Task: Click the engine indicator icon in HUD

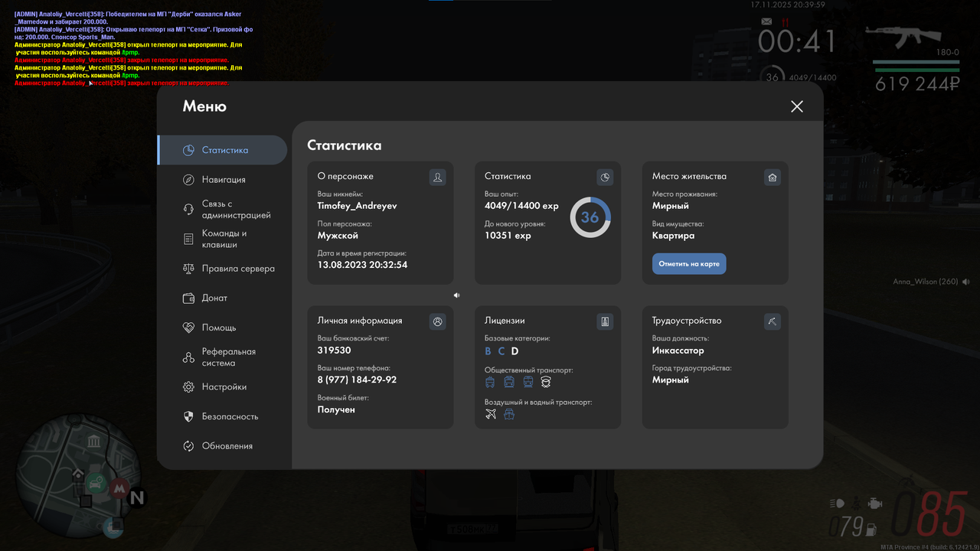Action: coord(874,504)
